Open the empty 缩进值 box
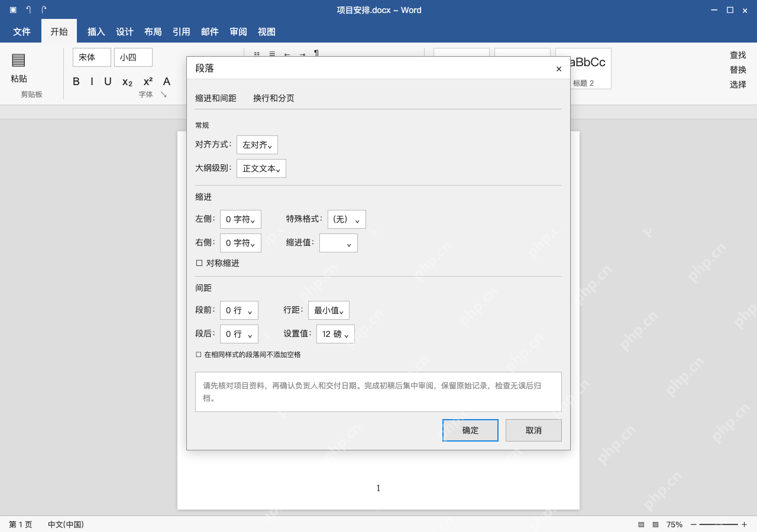The height and width of the screenshot is (532, 757). point(338,243)
